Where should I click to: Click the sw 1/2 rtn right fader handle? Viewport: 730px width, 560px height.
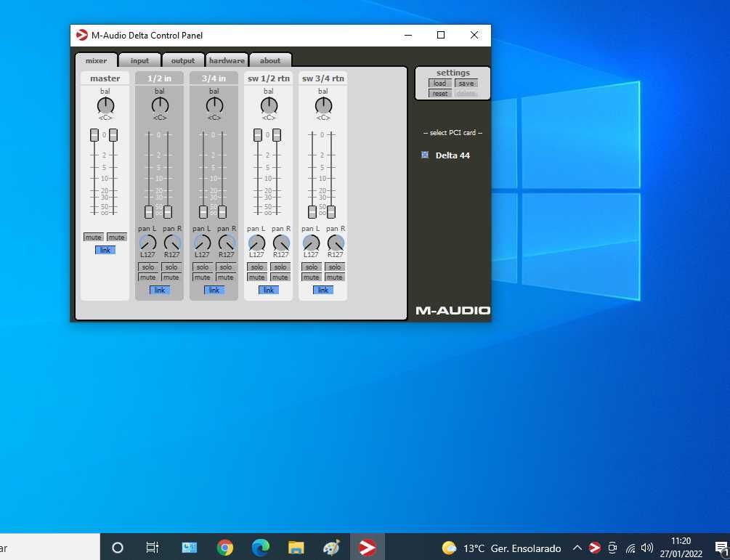277,135
